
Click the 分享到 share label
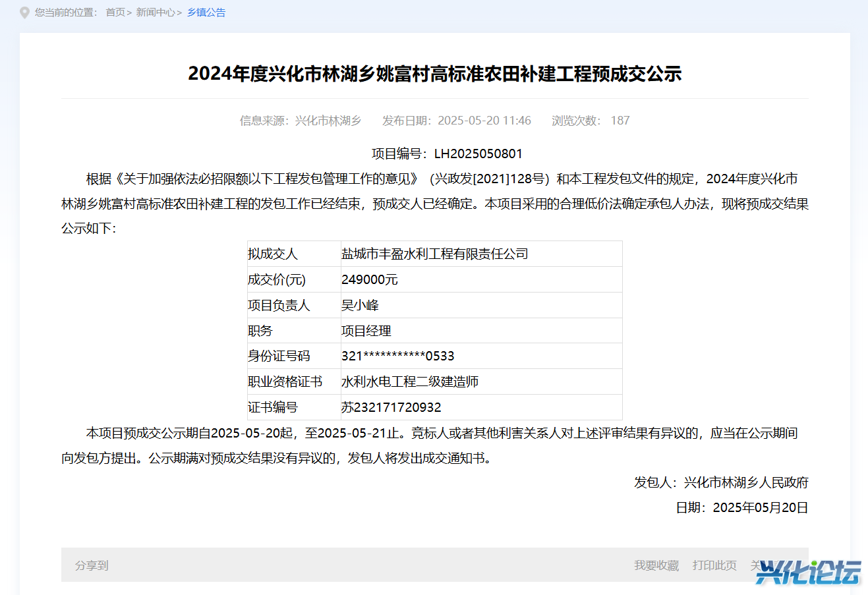92,565
